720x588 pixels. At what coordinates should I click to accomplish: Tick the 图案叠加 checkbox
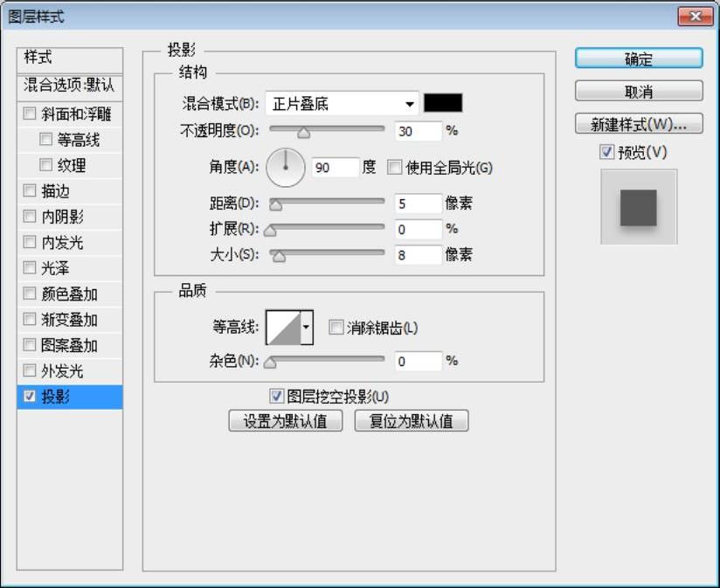coord(30,345)
